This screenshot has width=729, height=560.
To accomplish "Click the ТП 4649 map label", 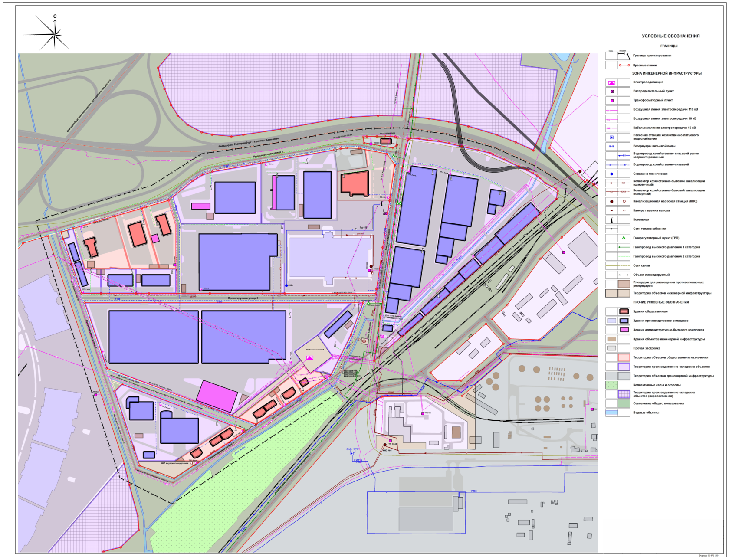I will [393, 444].
